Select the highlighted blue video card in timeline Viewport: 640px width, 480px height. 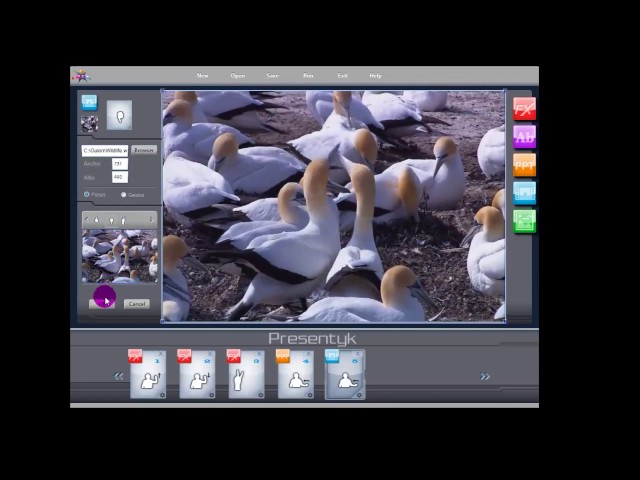click(345, 374)
